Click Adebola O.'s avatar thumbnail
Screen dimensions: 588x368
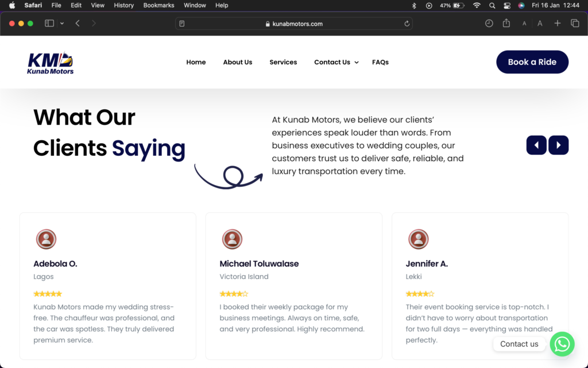click(x=46, y=239)
